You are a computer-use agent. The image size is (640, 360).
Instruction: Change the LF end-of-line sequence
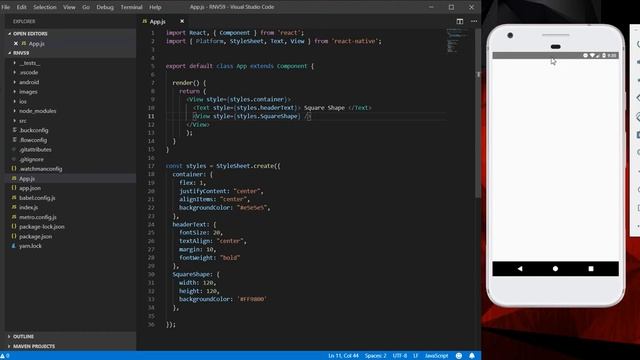pyautogui.click(x=416, y=356)
